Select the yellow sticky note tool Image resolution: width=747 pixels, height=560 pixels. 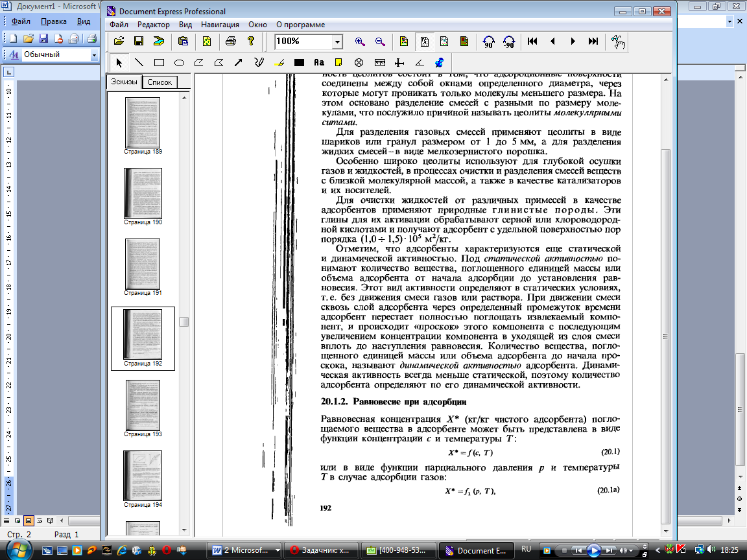pos(338,62)
